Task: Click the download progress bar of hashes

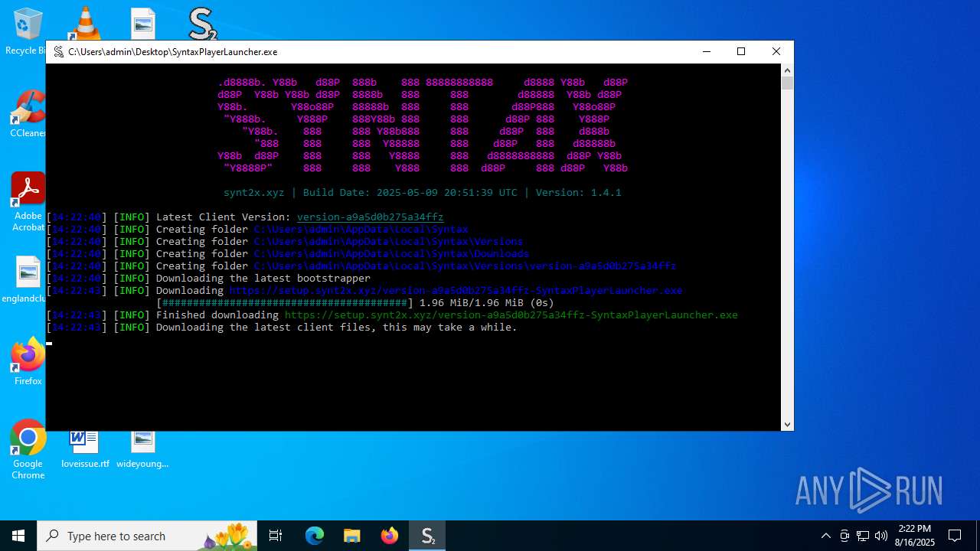Action: [285, 303]
